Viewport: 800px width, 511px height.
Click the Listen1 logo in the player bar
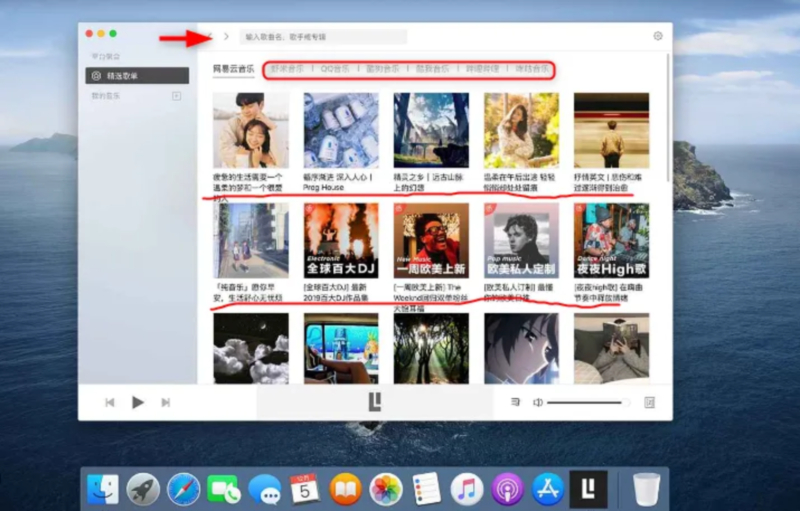pos(375,402)
